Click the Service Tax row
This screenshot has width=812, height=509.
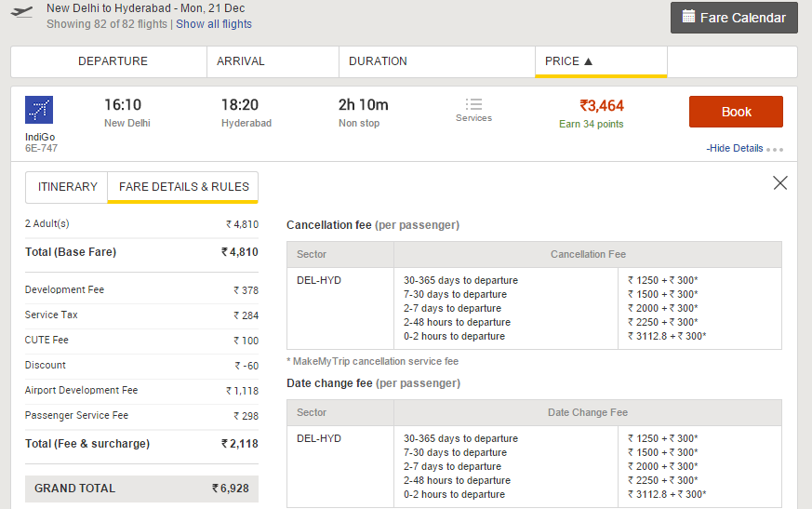tap(142, 315)
